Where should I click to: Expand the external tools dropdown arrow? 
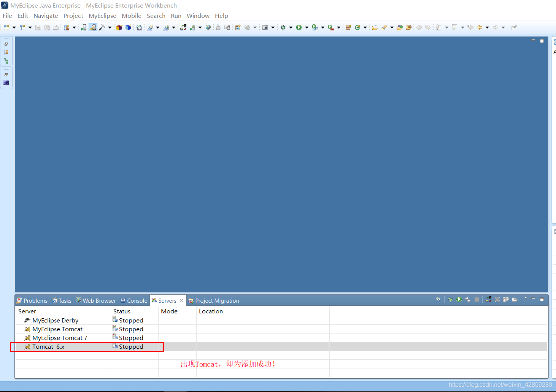tap(338, 27)
